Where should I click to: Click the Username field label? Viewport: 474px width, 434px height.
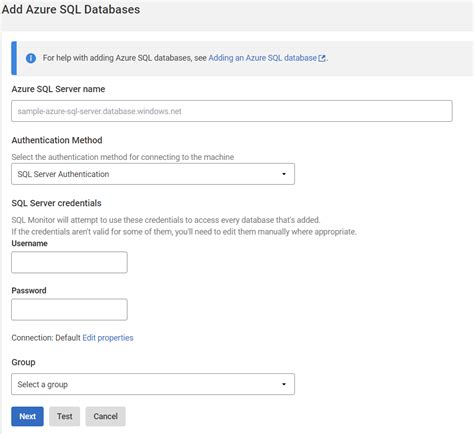point(30,243)
